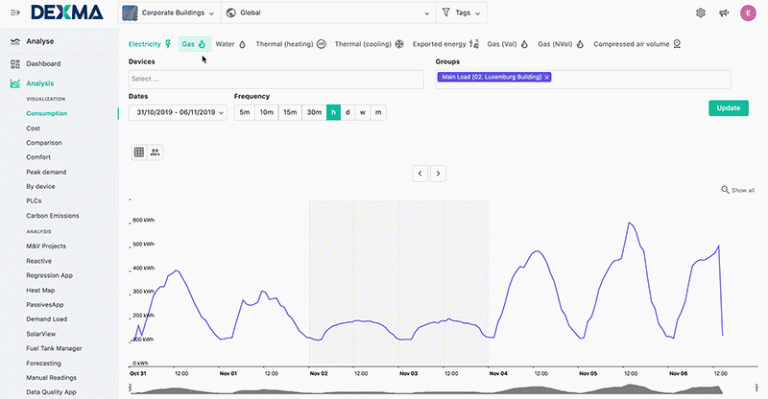
Task: Click the Dashboard grid icon
Action: click(15, 64)
